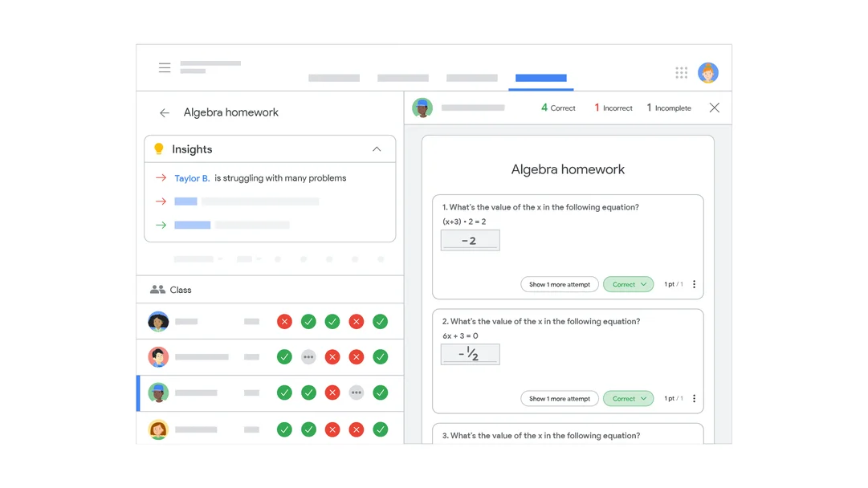Click the Insights lightbulb icon
The width and height of the screenshot is (868, 488).
159,149
